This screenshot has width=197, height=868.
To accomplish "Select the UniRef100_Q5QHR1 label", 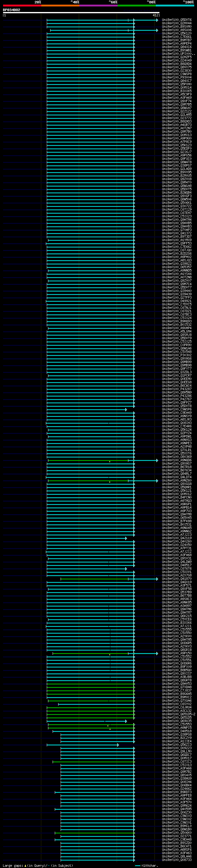I will [x=177, y=487].
